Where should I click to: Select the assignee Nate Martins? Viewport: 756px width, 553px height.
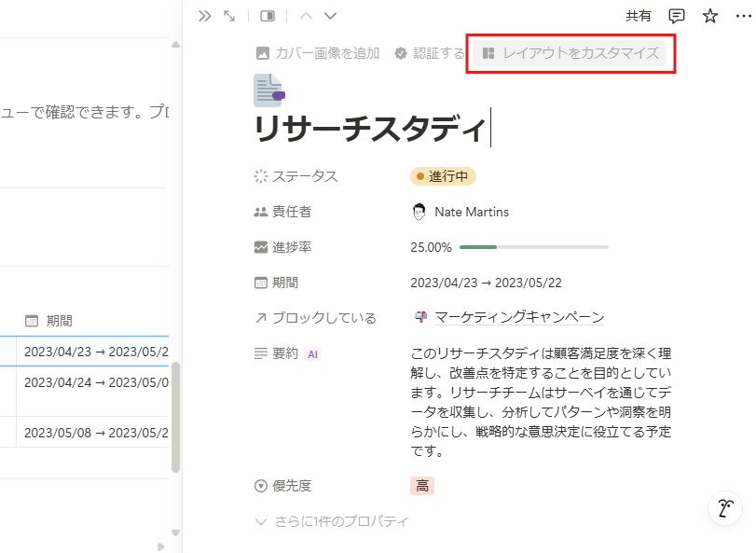click(460, 212)
